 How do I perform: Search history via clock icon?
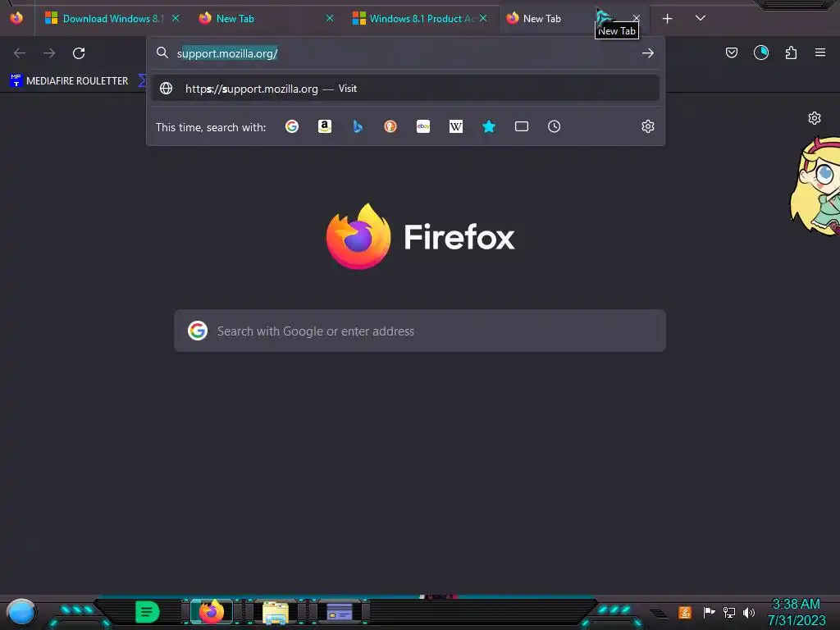tap(554, 126)
